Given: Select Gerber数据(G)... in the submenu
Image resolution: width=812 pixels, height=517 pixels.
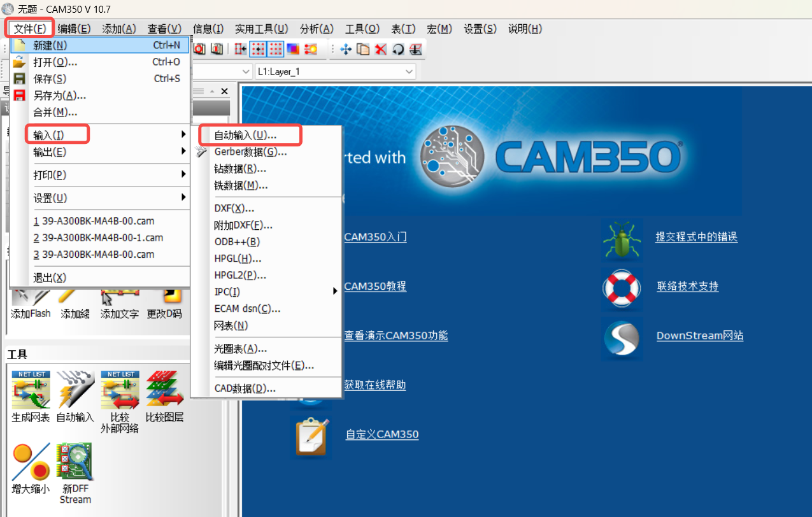Looking at the screenshot, I should tap(266, 152).
